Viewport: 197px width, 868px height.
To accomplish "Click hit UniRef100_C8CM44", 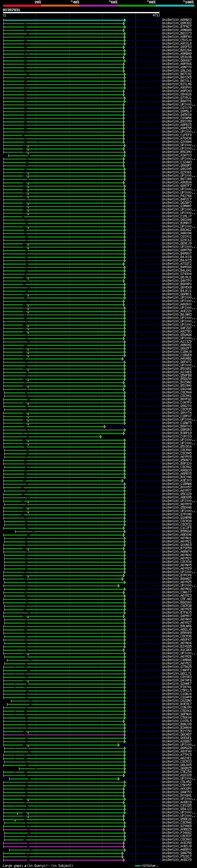I will point(177,393).
